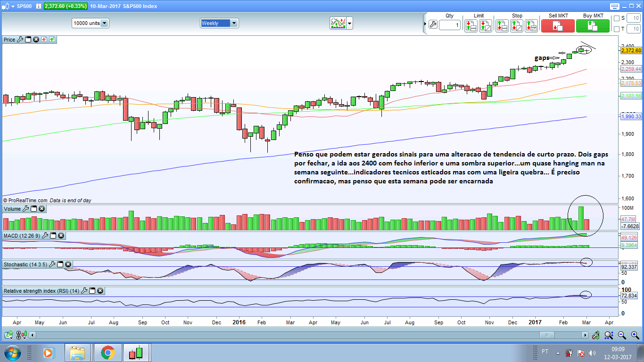Click the cursor tool icon near zoom

click(596, 335)
